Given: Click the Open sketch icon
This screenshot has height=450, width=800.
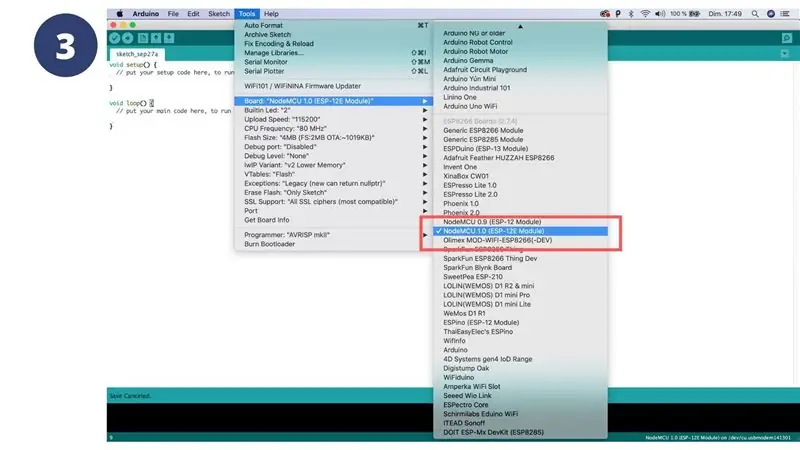Looking at the screenshot, I should click(156, 38).
